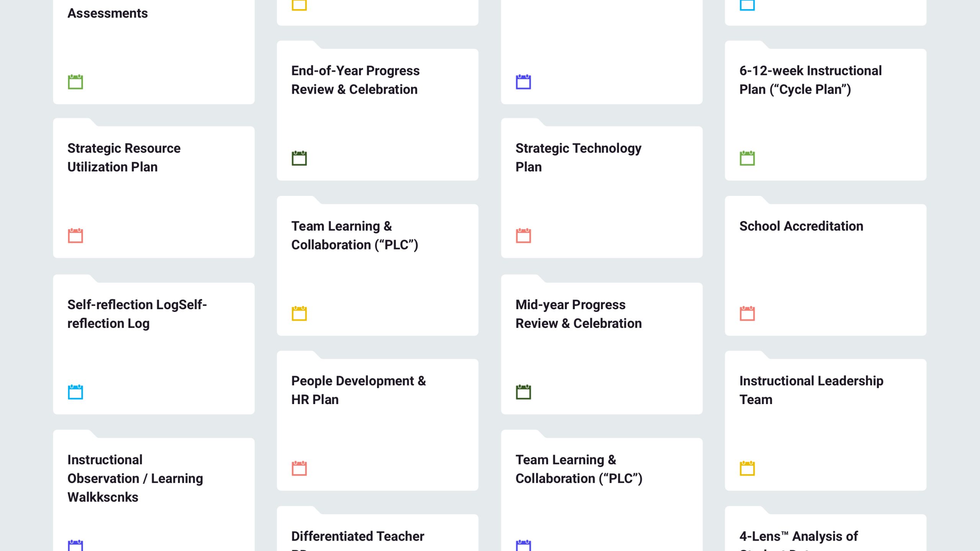
Task: Click calendar icon on End-of-Year Progress Review card
Action: (x=299, y=158)
